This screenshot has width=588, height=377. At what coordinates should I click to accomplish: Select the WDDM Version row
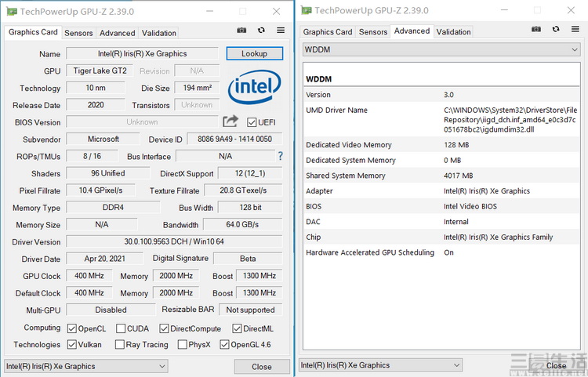[441, 94]
